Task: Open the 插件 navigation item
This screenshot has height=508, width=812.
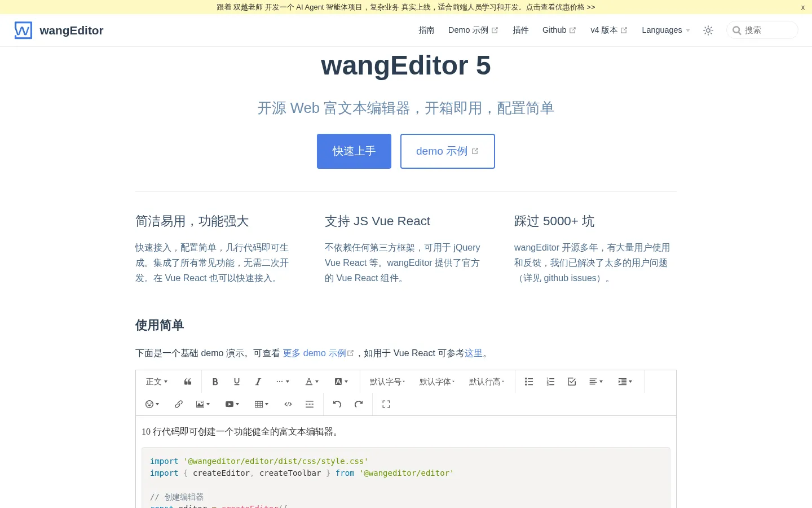Action: (x=520, y=30)
